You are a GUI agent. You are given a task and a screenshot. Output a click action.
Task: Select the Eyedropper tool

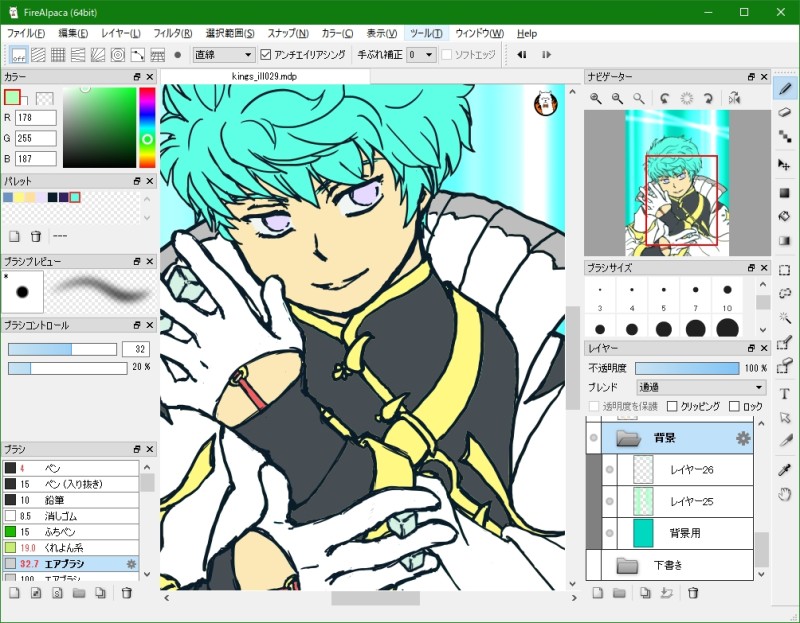pos(785,470)
